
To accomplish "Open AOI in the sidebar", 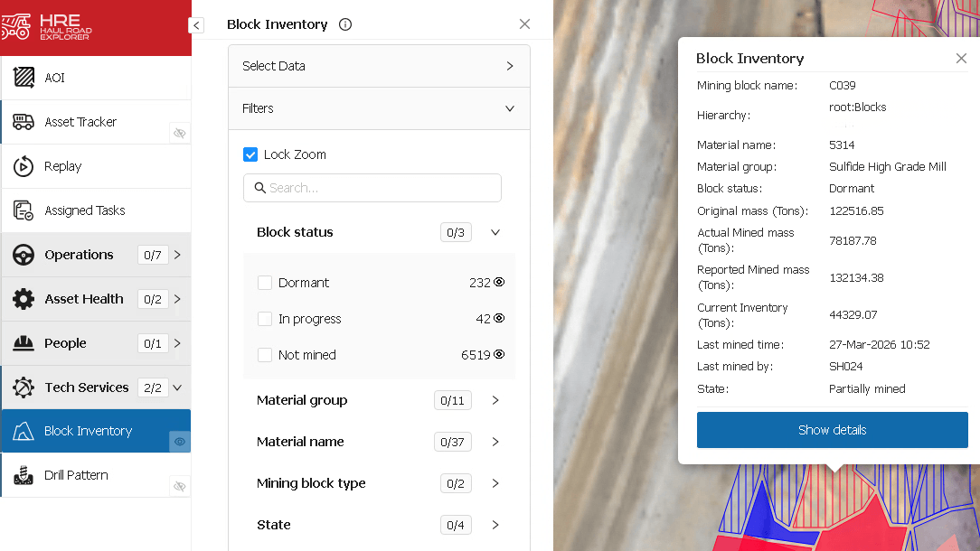I will (96, 78).
